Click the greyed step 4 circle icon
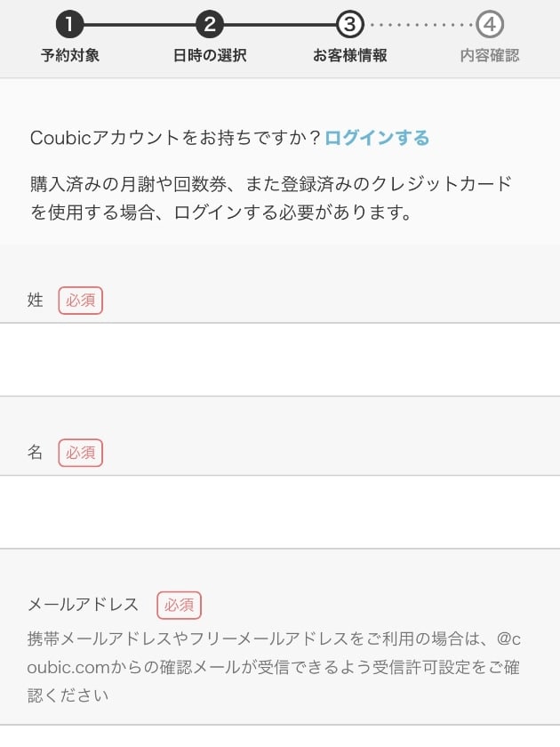Image resolution: width=560 pixels, height=747 pixels. click(x=489, y=24)
